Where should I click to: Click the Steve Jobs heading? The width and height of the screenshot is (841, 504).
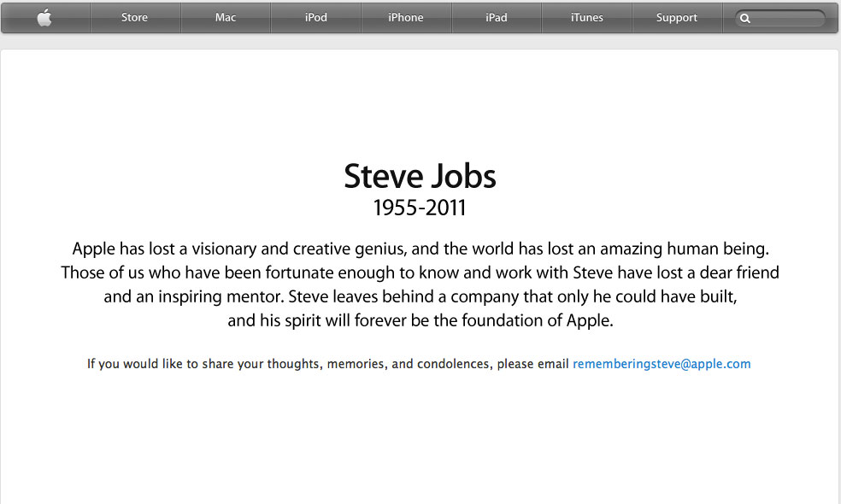[420, 176]
